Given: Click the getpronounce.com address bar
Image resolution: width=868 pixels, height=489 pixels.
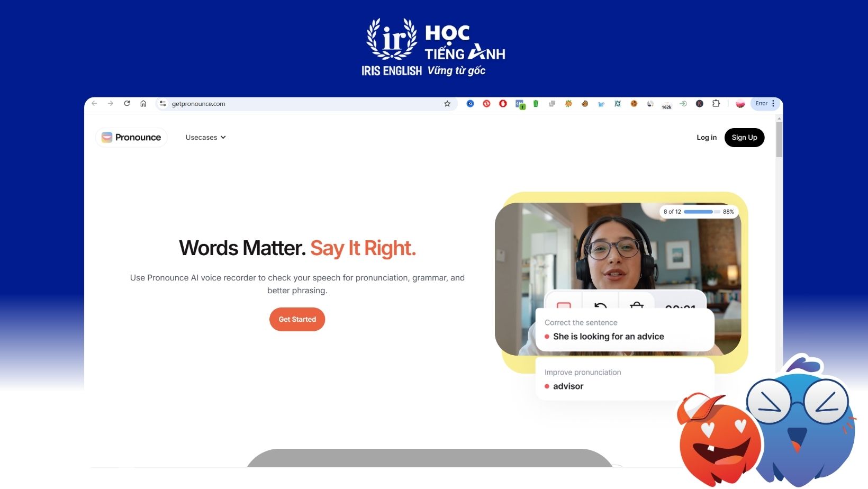Looking at the screenshot, I should coord(307,104).
